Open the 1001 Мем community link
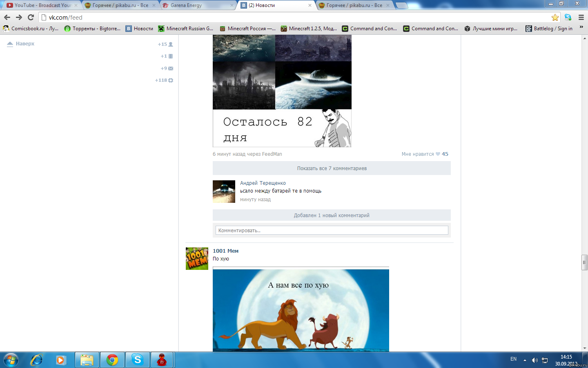This screenshot has height=368, width=588. pyautogui.click(x=225, y=251)
